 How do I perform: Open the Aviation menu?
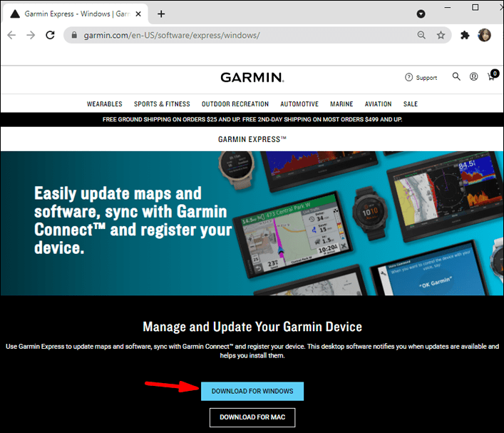pyautogui.click(x=378, y=104)
